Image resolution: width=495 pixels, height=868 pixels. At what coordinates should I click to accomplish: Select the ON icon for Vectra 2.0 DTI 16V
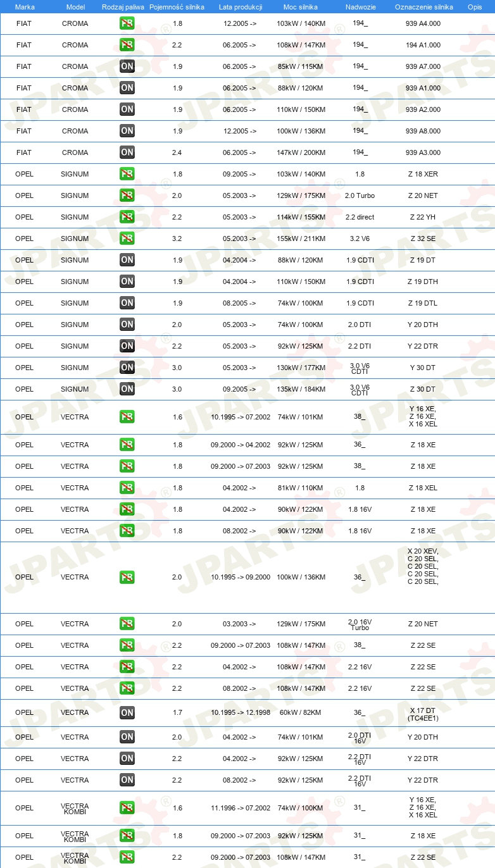[x=127, y=737]
